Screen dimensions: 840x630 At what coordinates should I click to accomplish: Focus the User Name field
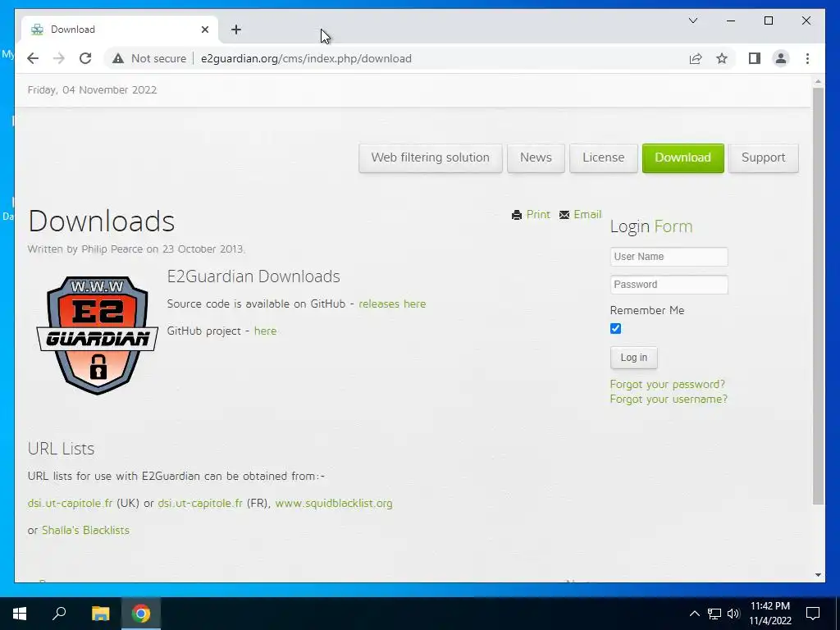click(669, 257)
